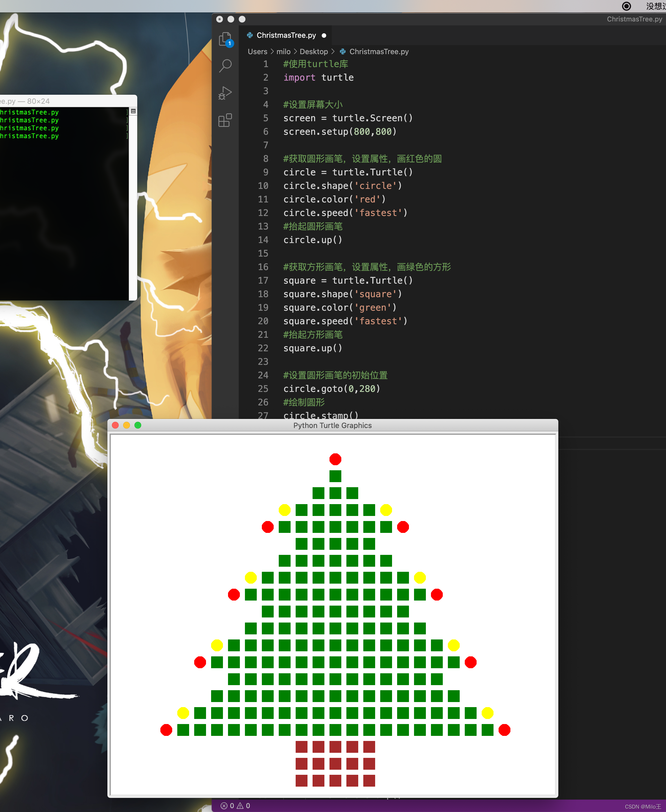This screenshot has width=666, height=812.
Task: Open the ChristmasTree.py breadcrumb item
Action: click(x=379, y=51)
